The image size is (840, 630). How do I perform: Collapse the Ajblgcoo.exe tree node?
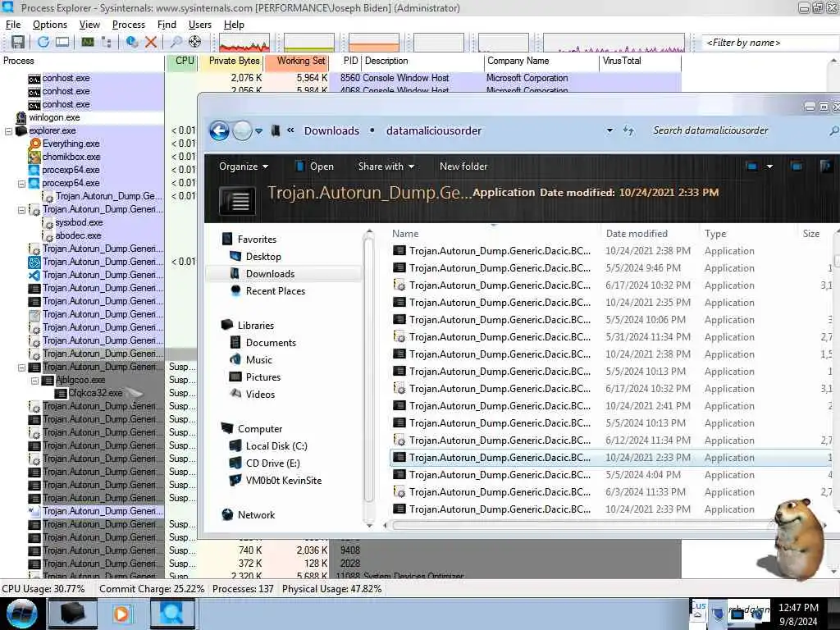click(34, 381)
